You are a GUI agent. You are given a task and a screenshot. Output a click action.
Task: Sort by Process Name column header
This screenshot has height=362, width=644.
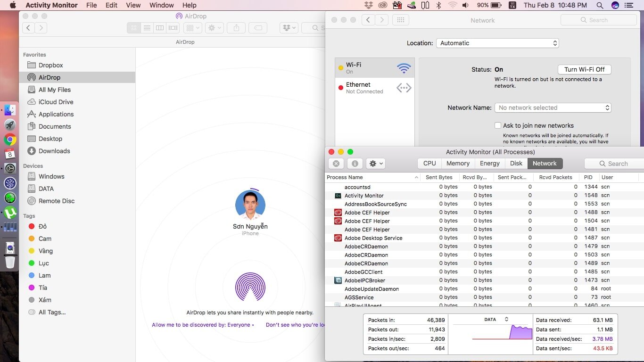tap(372, 177)
